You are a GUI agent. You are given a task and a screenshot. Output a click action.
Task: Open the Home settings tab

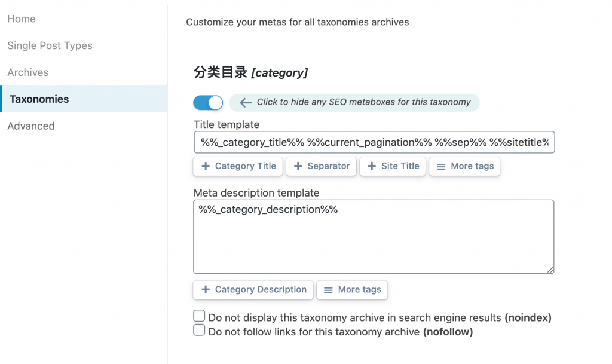[22, 19]
